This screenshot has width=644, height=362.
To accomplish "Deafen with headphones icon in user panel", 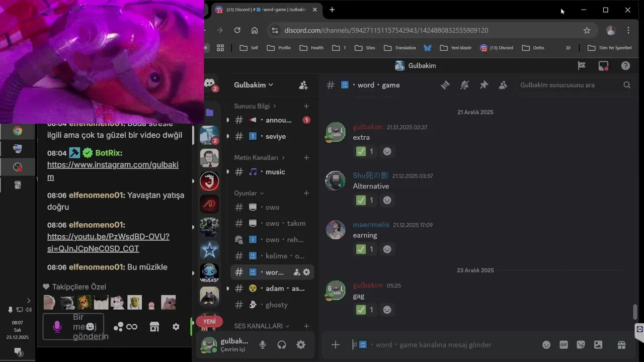I will [282, 344].
